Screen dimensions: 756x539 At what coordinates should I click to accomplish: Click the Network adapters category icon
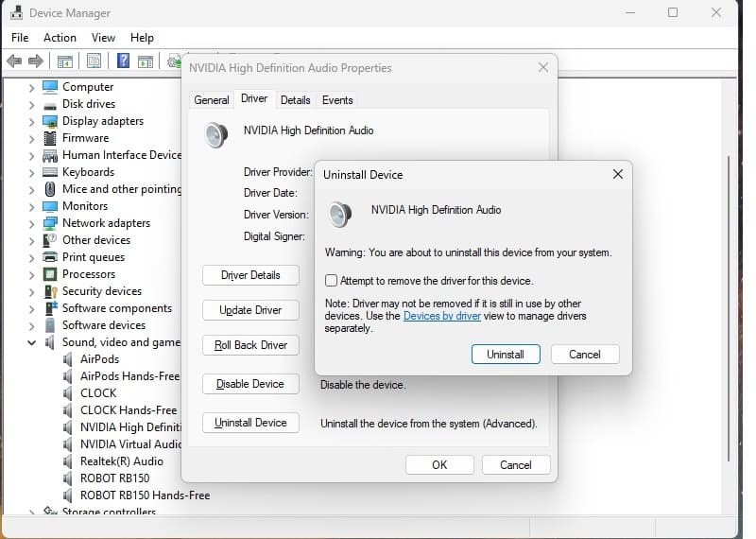pyautogui.click(x=50, y=223)
